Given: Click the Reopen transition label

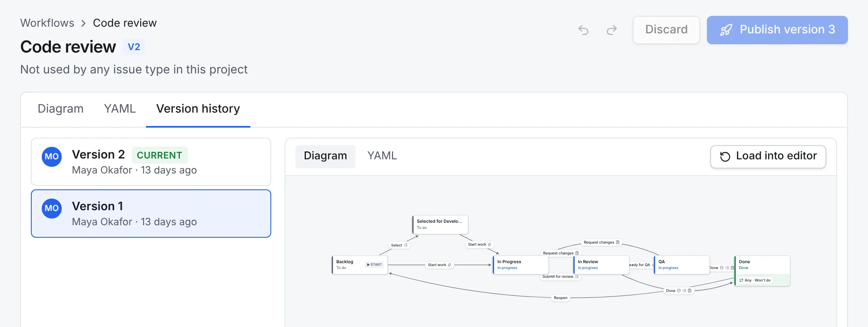Looking at the screenshot, I should [x=560, y=298].
